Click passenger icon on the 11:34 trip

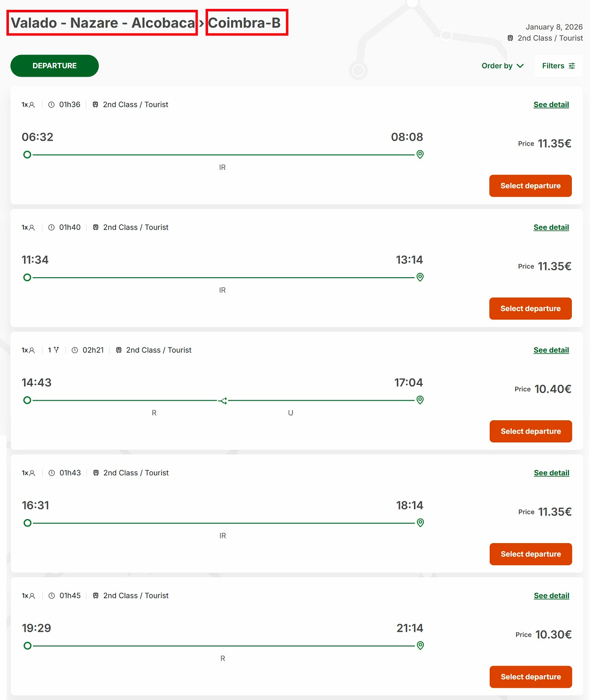click(32, 228)
